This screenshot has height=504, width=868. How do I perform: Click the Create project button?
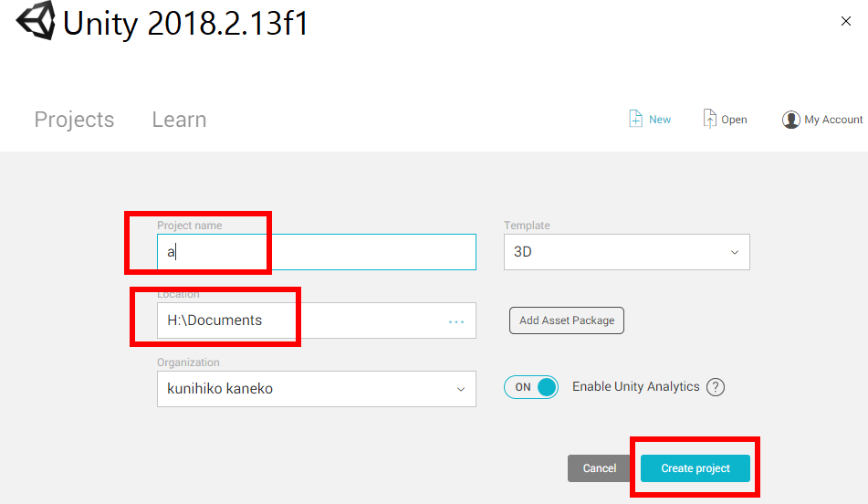(695, 468)
